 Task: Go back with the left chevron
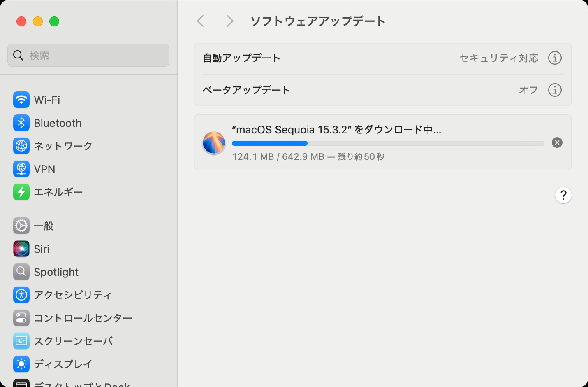tap(201, 21)
